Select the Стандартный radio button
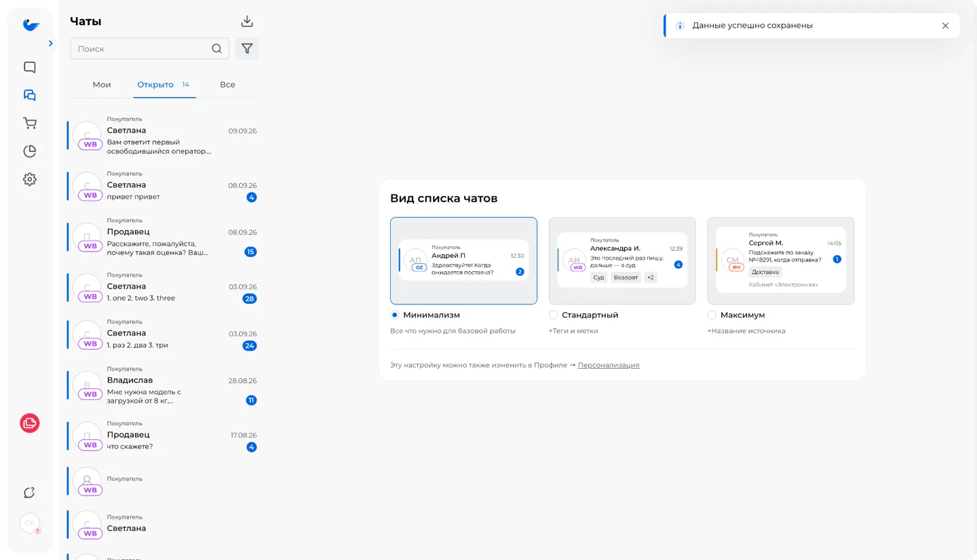The height and width of the screenshot is (560, 977). click(553, 315)
